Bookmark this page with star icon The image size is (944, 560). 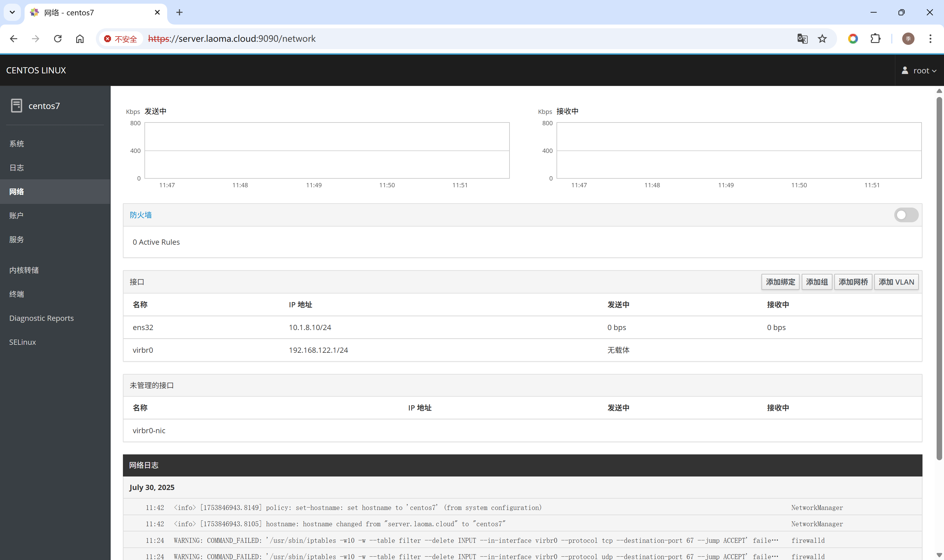[x=822, y=38]
